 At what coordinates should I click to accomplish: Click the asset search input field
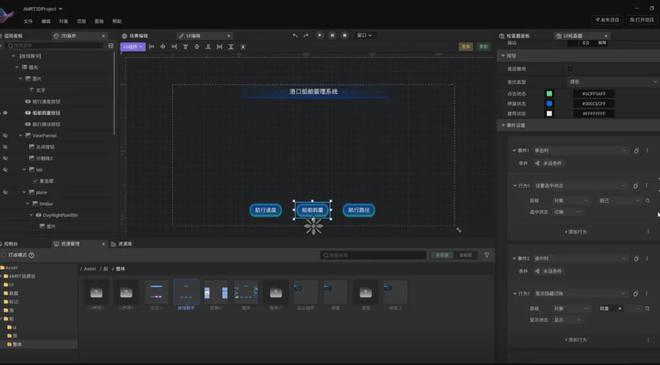(x=373, y=255)
